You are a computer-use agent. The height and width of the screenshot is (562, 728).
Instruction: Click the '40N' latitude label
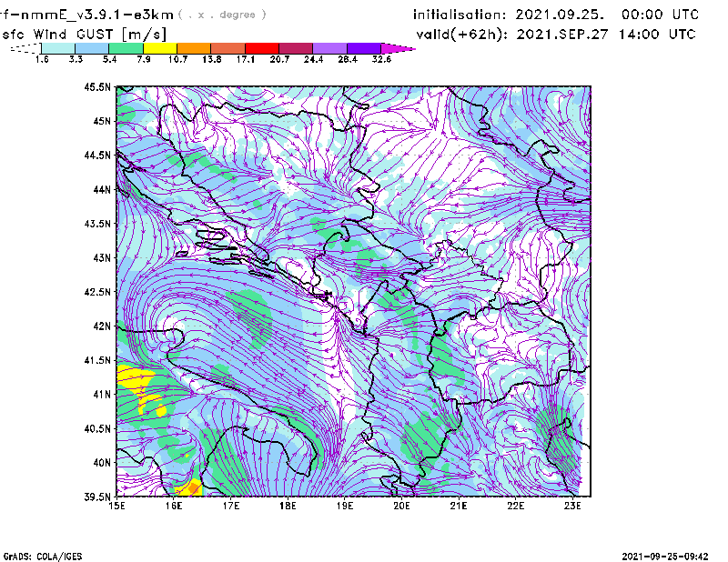(102, 463)
